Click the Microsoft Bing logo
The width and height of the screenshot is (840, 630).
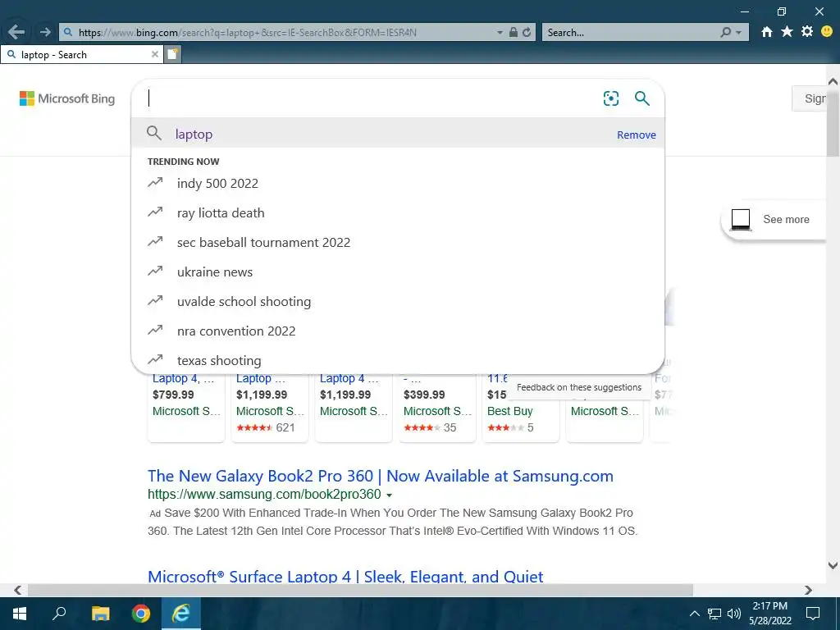[67, 98]
